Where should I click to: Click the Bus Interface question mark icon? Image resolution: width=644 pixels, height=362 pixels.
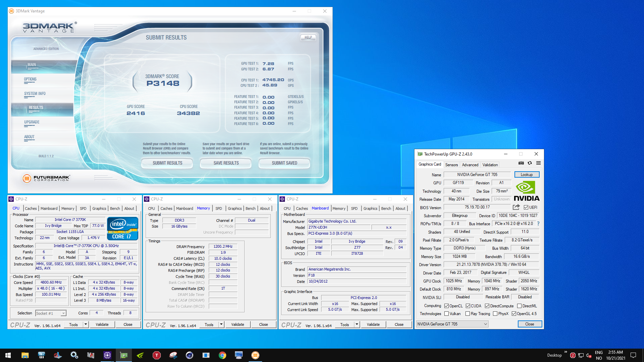pyautogui.click(x=538, y=224)
